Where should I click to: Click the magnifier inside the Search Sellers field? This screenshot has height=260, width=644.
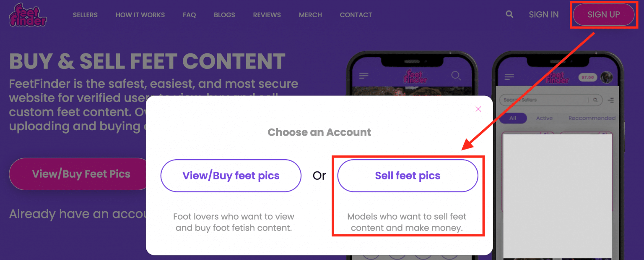click(x=596, y=100)
